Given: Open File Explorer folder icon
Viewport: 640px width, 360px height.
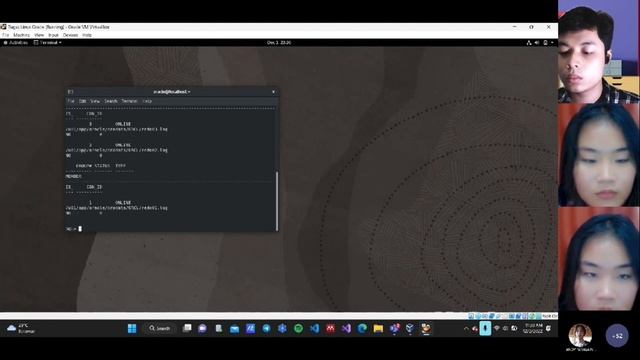Looking at the screenshot, I should point(378,329).
